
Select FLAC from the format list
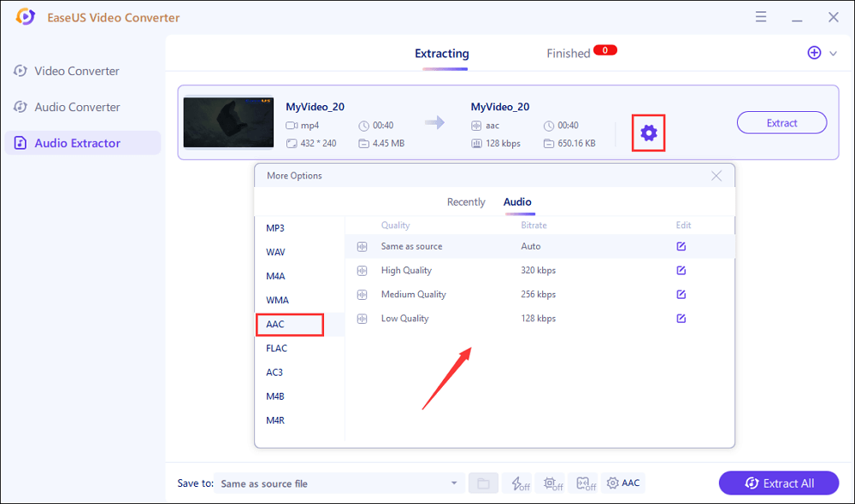pos(276,349)
